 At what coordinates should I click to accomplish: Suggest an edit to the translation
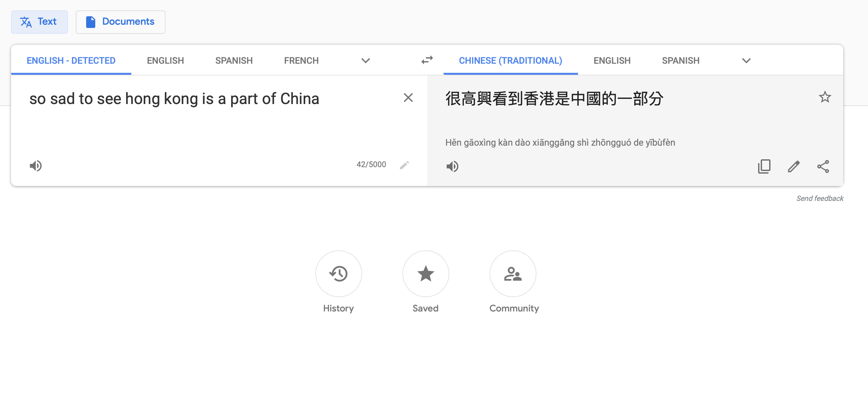coord(794,166)
